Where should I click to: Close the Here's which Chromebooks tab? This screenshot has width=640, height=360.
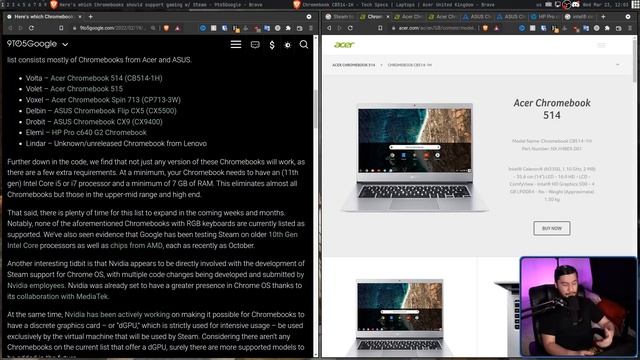[x=80, y=17]
